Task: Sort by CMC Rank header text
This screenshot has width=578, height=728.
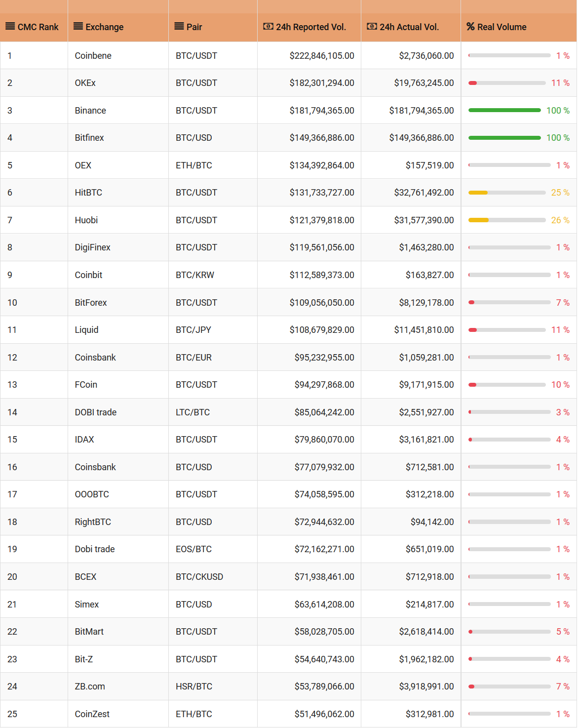Action: [x=38, y=27]
